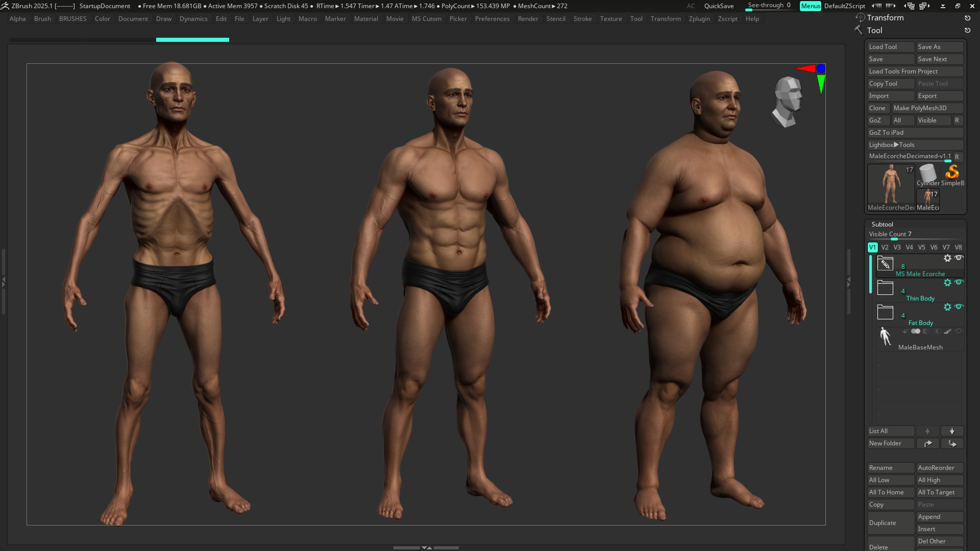Viewport: 980px width, 551px height.
Task: Click the green Y axis cone
Action: [821, 84]
